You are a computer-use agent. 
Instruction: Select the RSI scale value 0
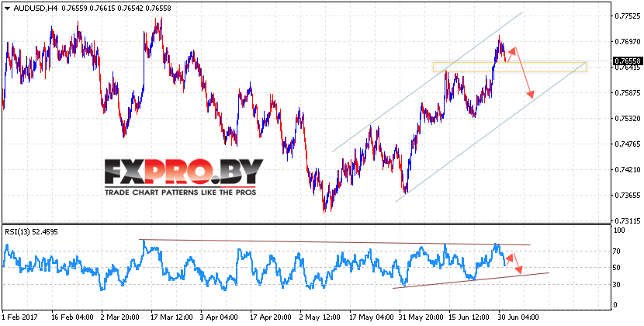click(x=616, y=304)
